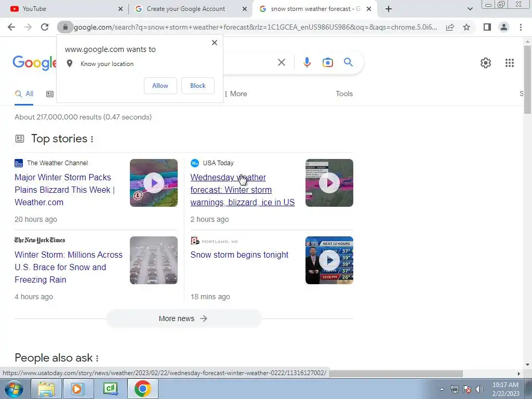The width and height of the screenshot is (532, 399).
Task: Open Chrome's three-dot menu
Action: [521, 27]
